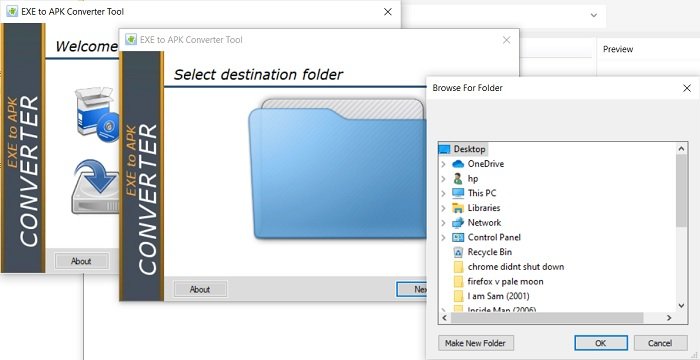Expand the OneDrive tree node
This screenshot has height=360, width=700.
coord(443,164)
